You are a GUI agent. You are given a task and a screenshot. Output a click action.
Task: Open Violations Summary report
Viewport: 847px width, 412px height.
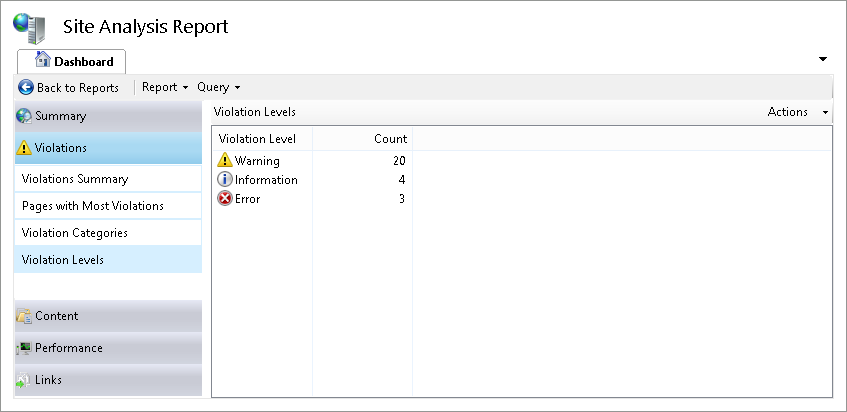(75, 180)
